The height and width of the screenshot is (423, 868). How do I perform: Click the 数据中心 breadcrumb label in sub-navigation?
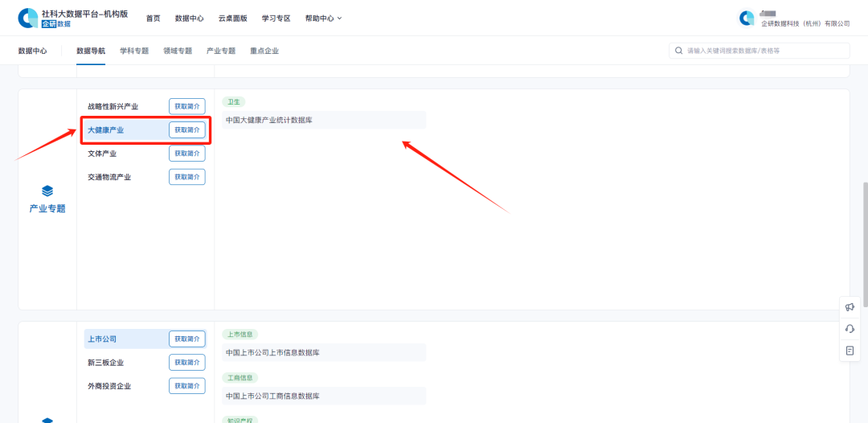33,51
